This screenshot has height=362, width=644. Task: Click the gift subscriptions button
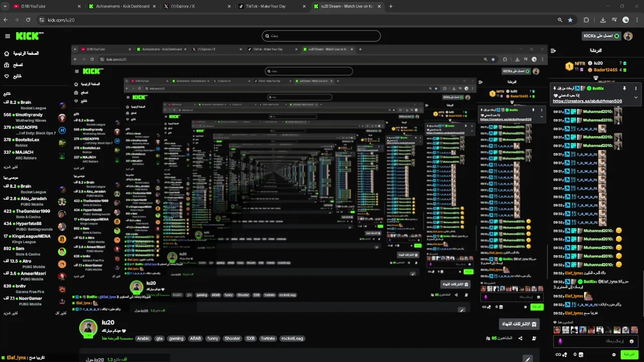tap(519, 324)
